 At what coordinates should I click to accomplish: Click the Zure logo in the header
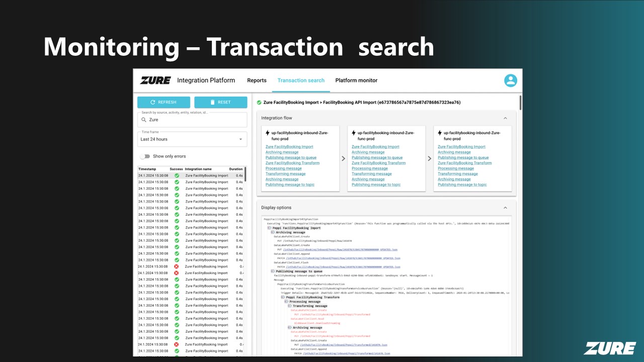tap(155, 80)
